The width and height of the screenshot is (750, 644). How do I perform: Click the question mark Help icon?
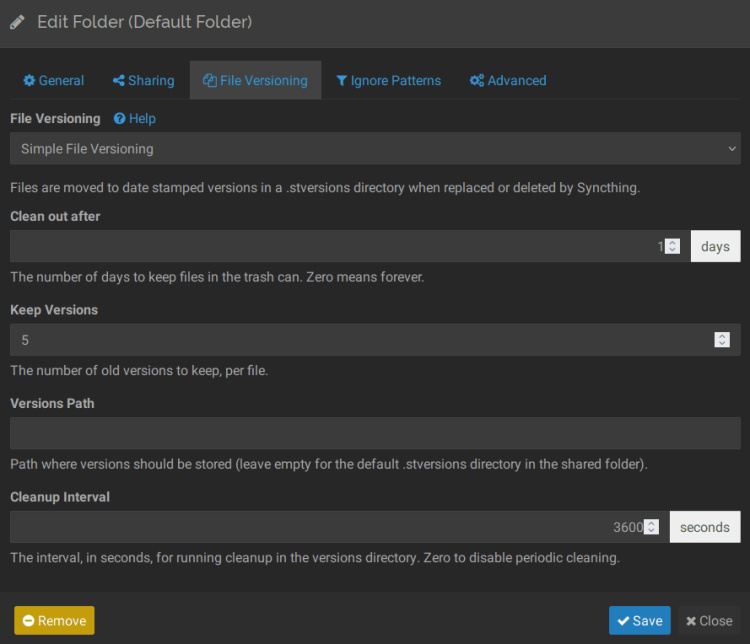(119, 119)
